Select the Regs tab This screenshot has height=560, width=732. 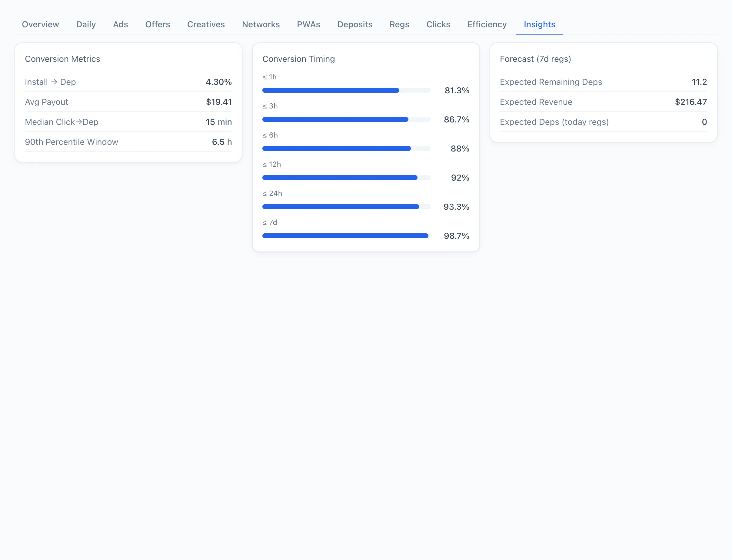tap(400, 24)
